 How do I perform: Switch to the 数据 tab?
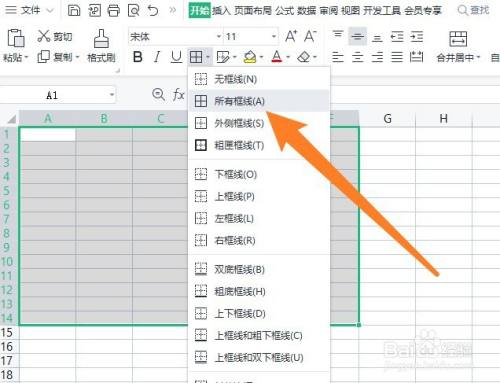coord(306,11)
